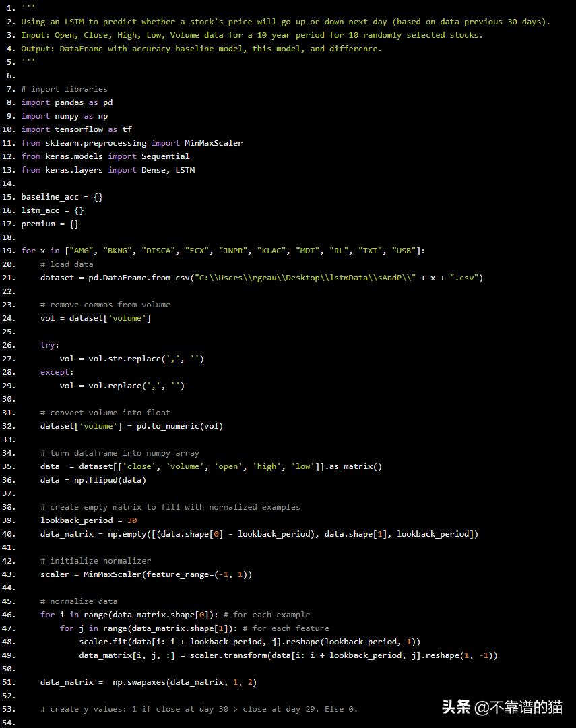The image size is (576, 728).
Task: Click the 'scaler.fit' line
Action: click(x=250, y=641)
